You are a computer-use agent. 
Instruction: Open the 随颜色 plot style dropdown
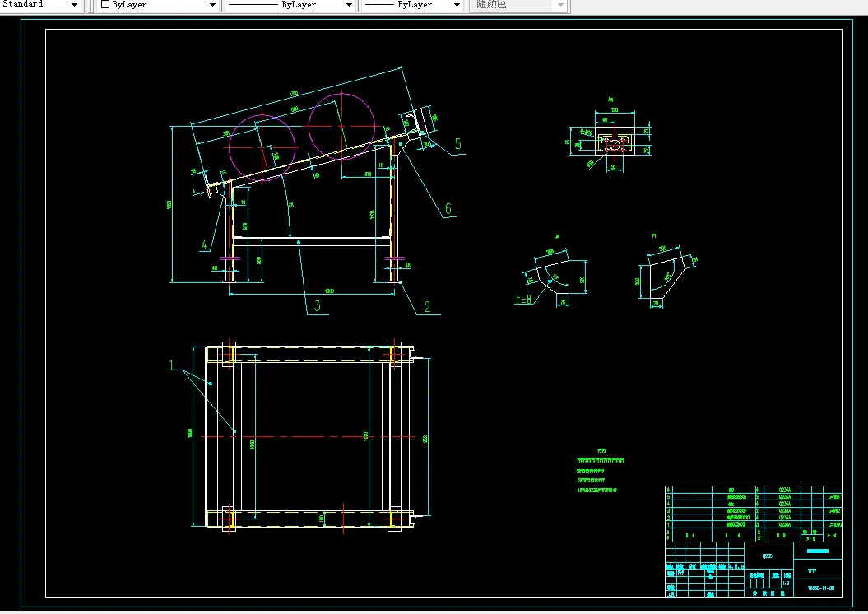pos(518,5)
